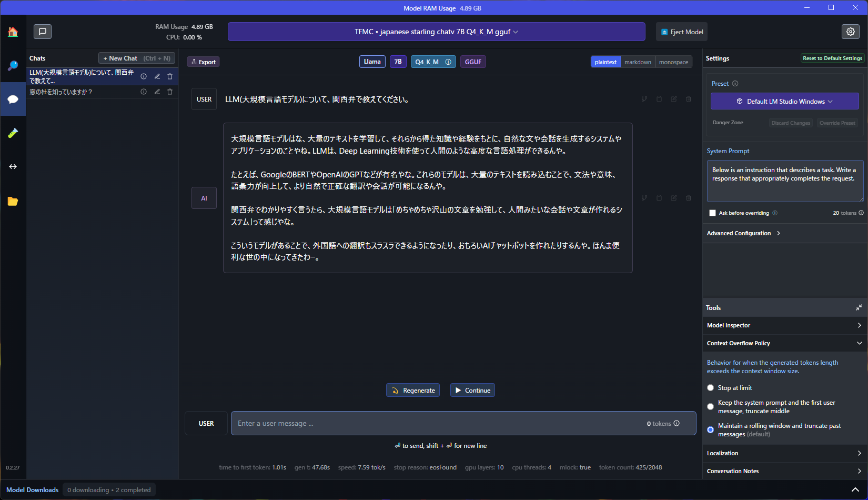Switch to the markdown display tab
The height and width of the screenshot is (500, 868).
pyautogui.click(x=638, y=62)
